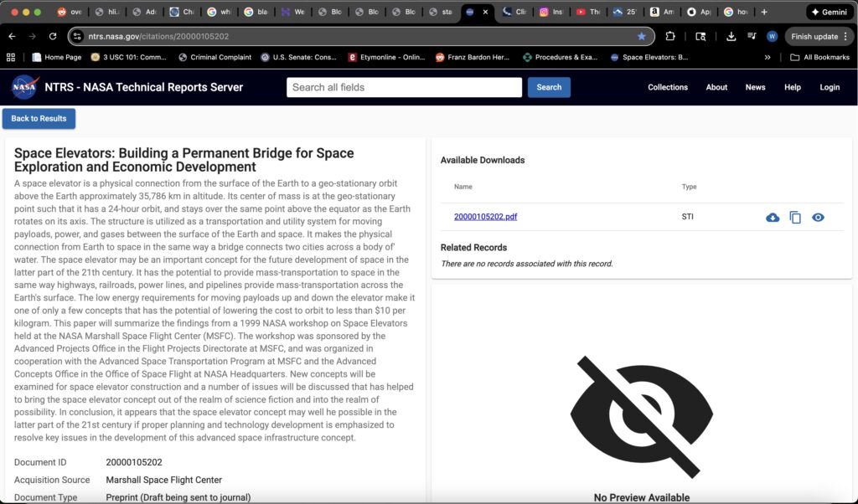
Task: Click the copy link icon beside the PDF
Action: 795,218
